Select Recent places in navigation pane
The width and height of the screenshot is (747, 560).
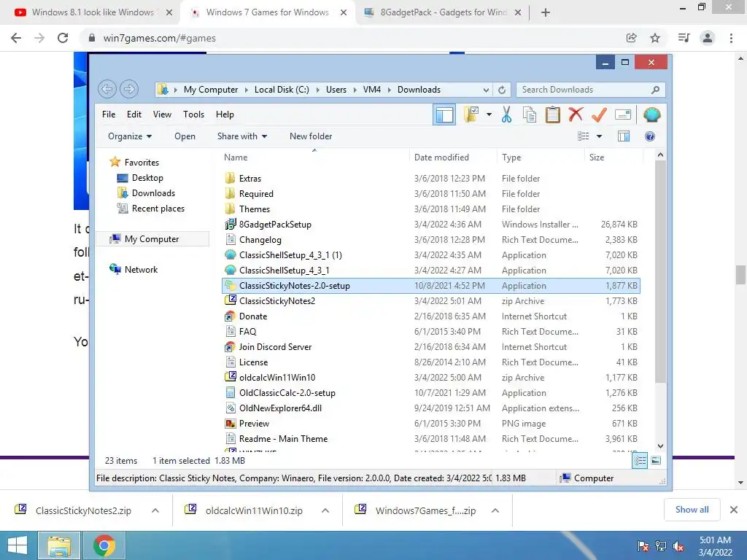click(x=150, y=208)
